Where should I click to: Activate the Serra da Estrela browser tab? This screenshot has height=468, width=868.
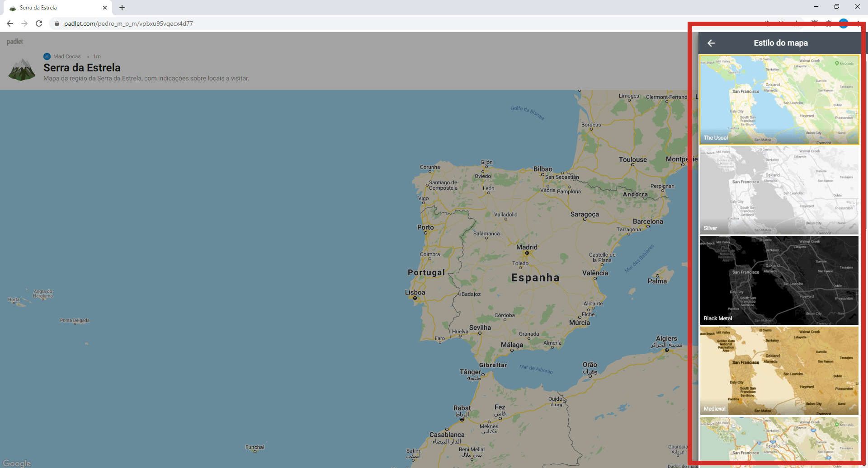tap(58, 8)
